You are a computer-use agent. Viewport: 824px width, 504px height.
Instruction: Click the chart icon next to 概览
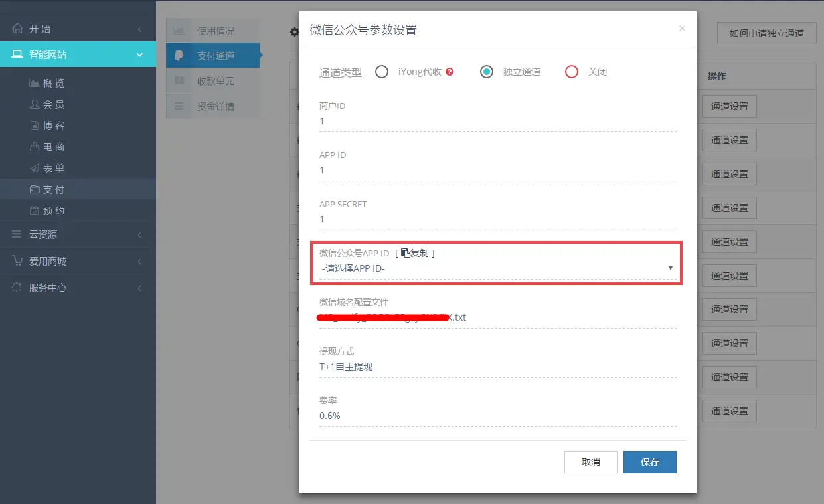(35, 83)
